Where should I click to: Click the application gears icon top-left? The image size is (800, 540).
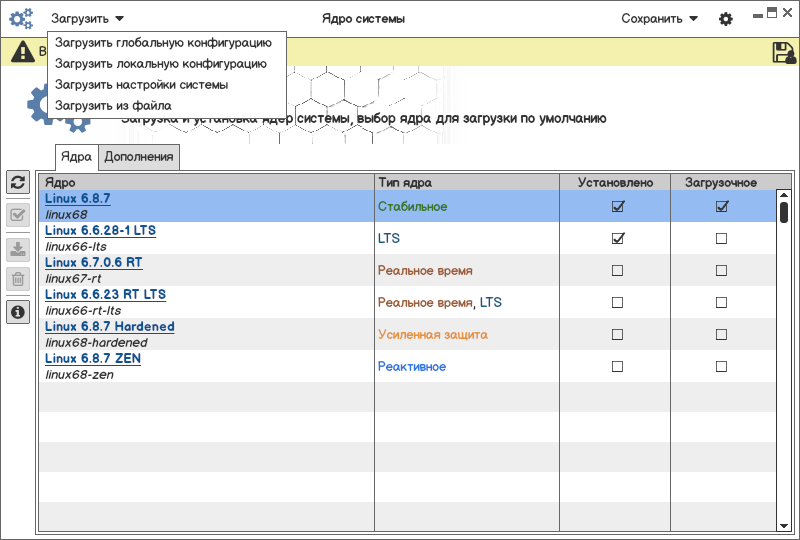(21, 19)
